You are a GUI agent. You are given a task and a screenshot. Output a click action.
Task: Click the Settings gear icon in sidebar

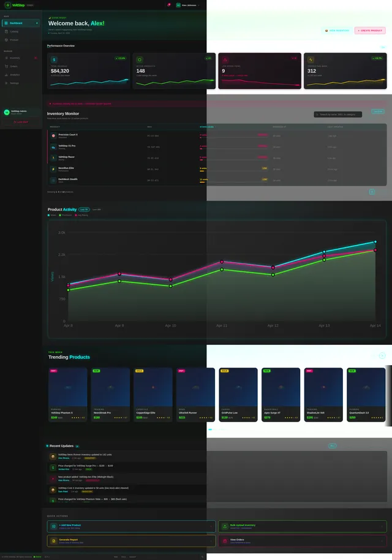coord(6,83)
